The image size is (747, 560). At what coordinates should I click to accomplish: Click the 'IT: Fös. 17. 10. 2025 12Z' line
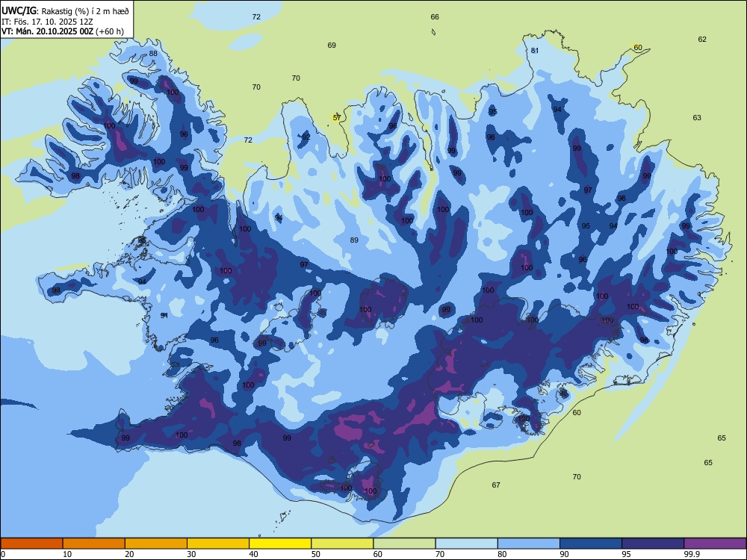tap(46, 22)
